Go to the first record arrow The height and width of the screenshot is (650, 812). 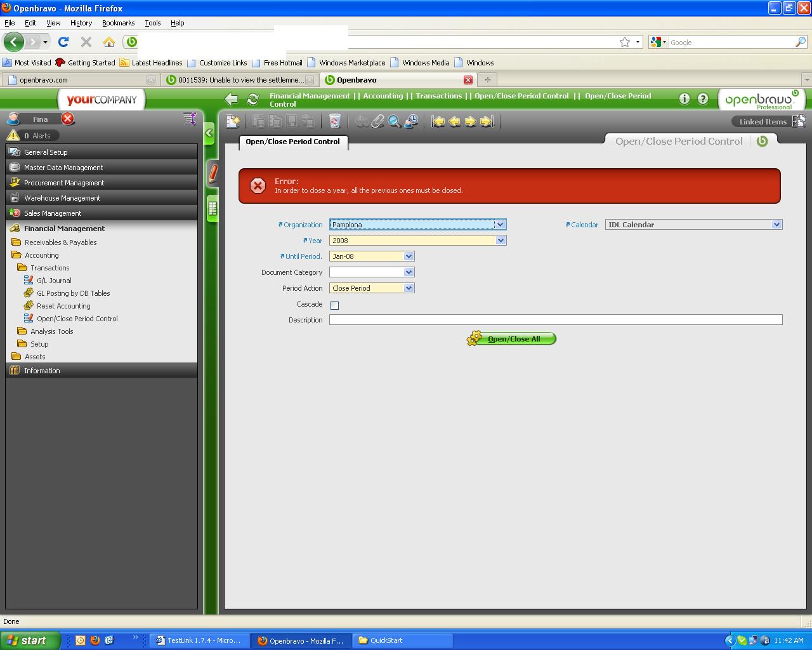438,121
